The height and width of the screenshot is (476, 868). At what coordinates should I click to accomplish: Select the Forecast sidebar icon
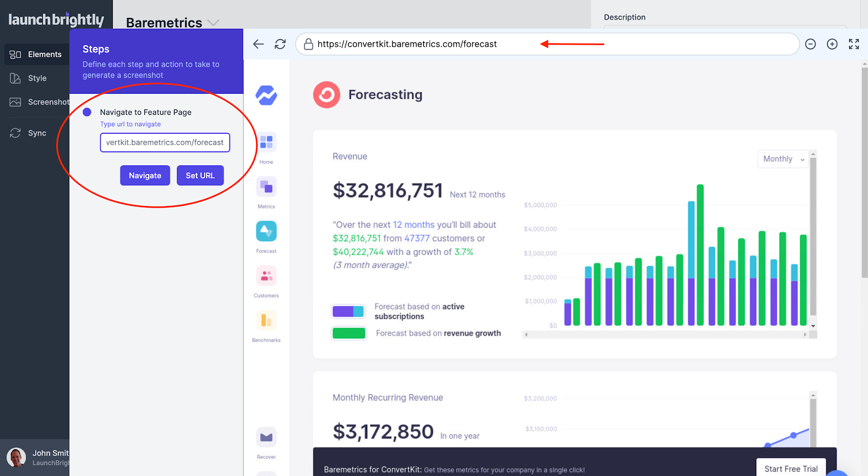click(266, 231)
